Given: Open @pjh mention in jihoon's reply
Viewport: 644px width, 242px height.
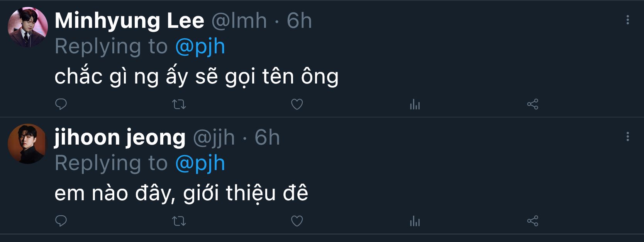Looking at the screenshot, I should [x=200, y=163].
